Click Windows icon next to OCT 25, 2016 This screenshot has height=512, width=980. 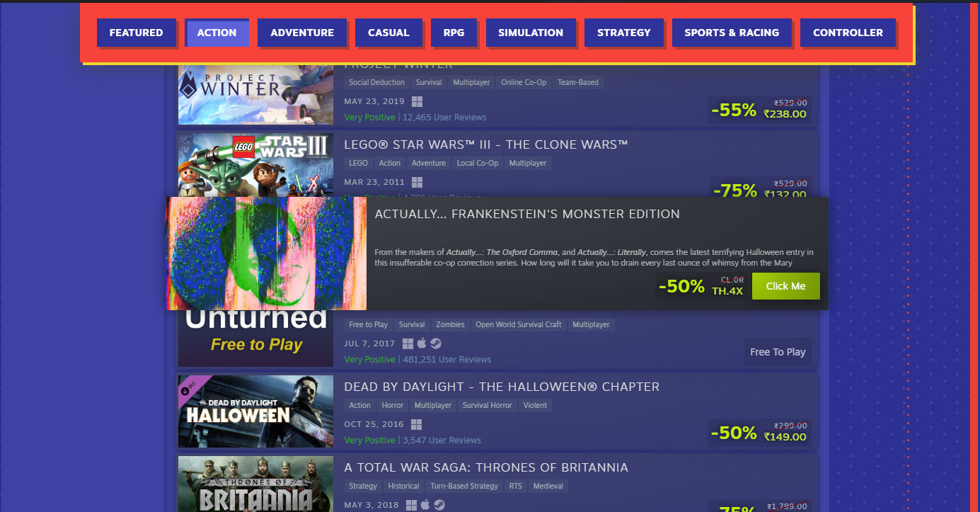(x=416, y=424)
